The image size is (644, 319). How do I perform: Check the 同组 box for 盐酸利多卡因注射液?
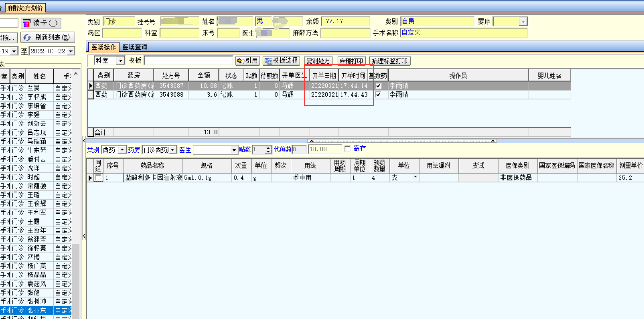coord(99,178)
